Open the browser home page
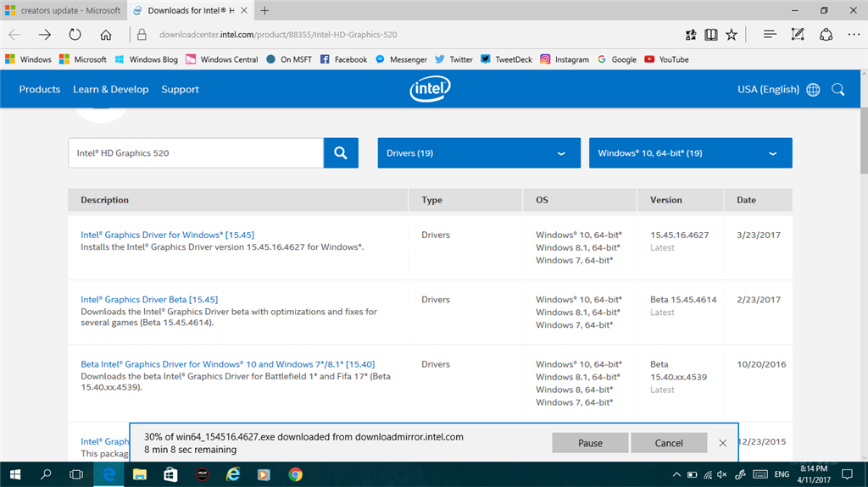Screen dimensions: 868x487 pos(106,35)
